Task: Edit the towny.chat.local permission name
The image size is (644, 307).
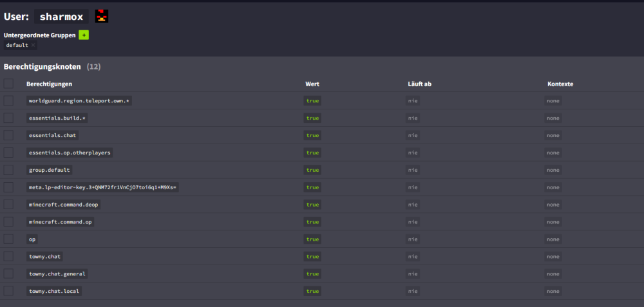Action: pyautogui.click(x=54, y=291)
